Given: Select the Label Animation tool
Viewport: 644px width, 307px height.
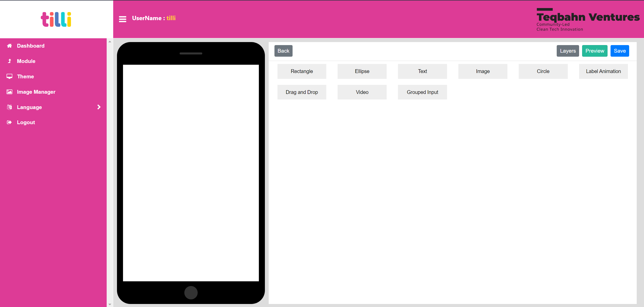Looking at the screenshot, I should (603, 71).
